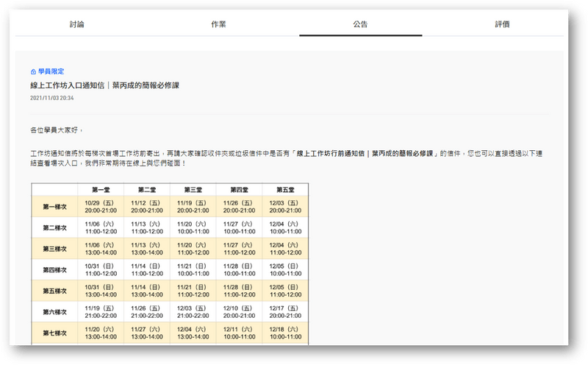Viewport: 588px width, 365px height.
Task: Click the 第四梯次 row header
Action: (54, 269)
